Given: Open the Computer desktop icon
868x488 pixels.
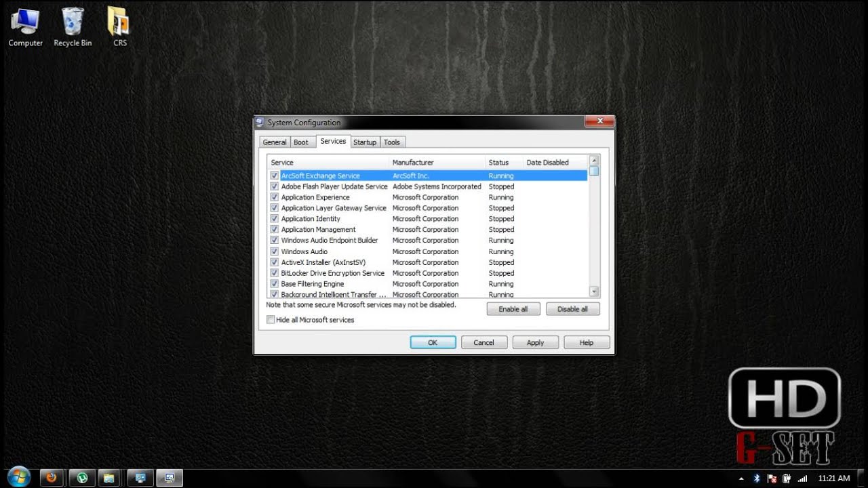Looking at the screenshot, I should 25,27.
